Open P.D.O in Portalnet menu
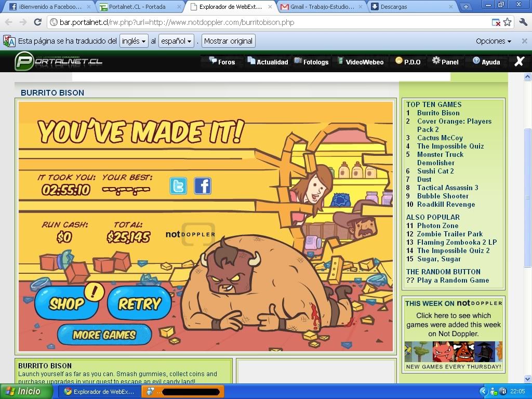The image size is (532, 399). [x=408, y=62]
